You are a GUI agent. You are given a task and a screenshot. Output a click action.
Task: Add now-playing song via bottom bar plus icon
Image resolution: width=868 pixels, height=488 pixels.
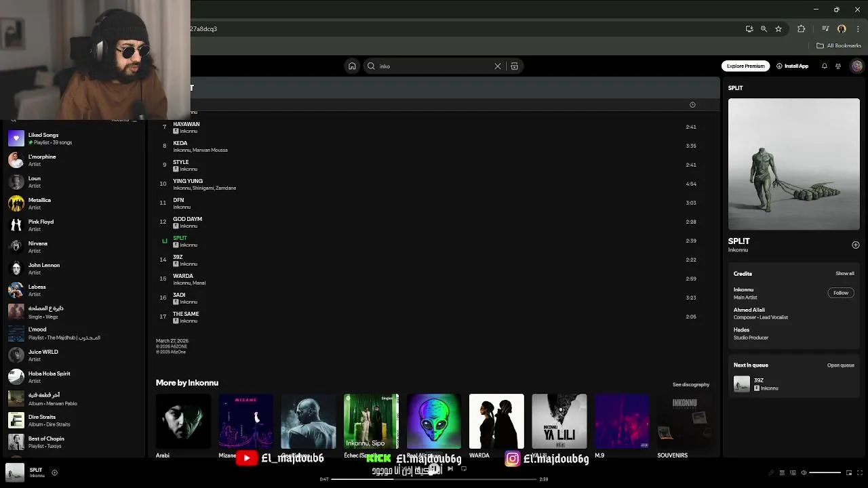coord(54,472)
